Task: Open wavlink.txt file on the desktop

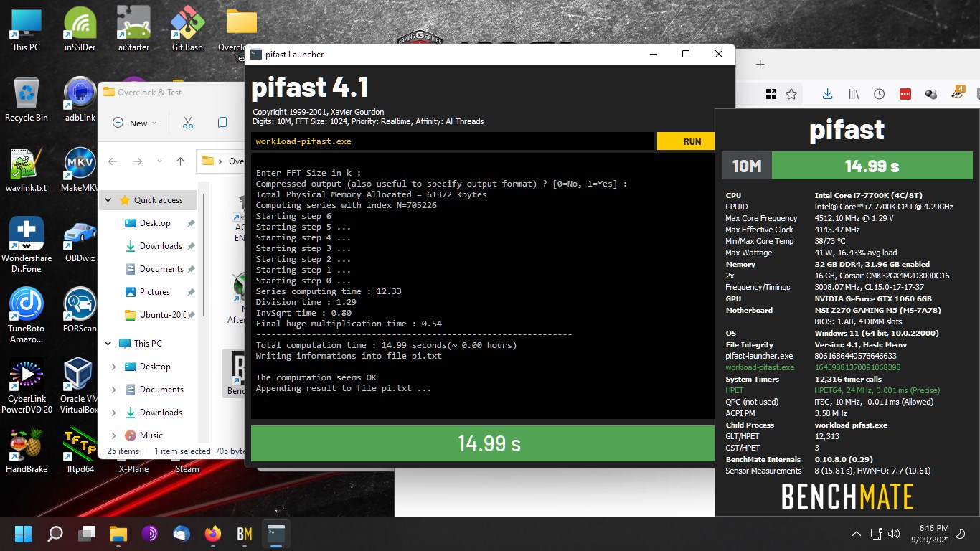Action: tap(26, 170)
